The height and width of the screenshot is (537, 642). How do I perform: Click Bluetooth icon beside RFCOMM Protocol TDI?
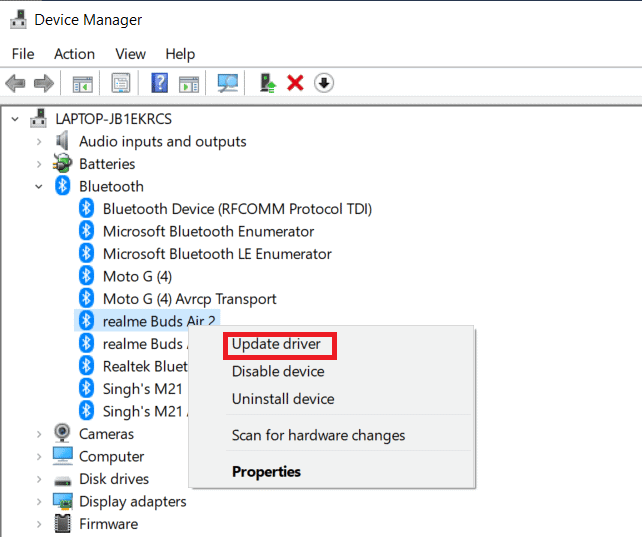tap(86, 208)
